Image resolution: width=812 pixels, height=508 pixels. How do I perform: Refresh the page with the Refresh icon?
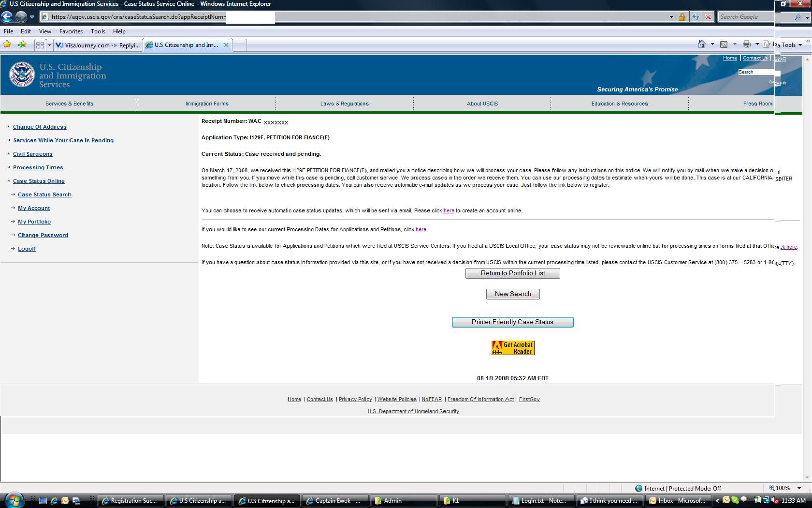(696, 17)
